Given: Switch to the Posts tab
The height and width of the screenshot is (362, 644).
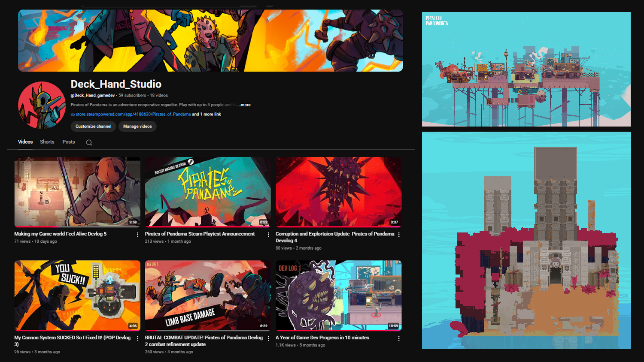Looking at the screenshot, I should [69, 142].
